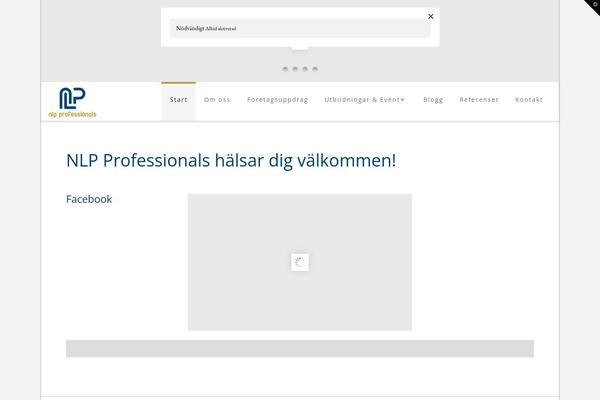Select the third slideshow pagination dot

pos(305,69)
